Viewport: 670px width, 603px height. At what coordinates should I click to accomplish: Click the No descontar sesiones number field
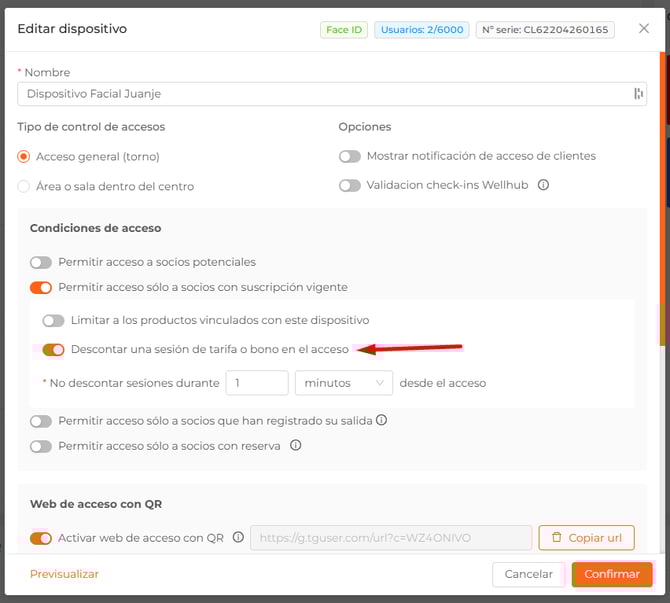256,383
